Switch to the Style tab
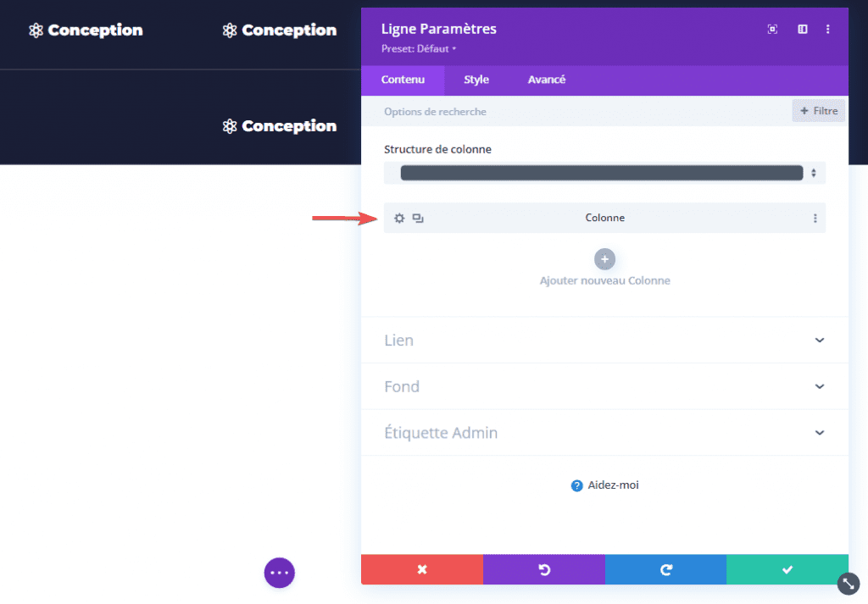The width and height of the screenshot is (868, 604). 476,80
